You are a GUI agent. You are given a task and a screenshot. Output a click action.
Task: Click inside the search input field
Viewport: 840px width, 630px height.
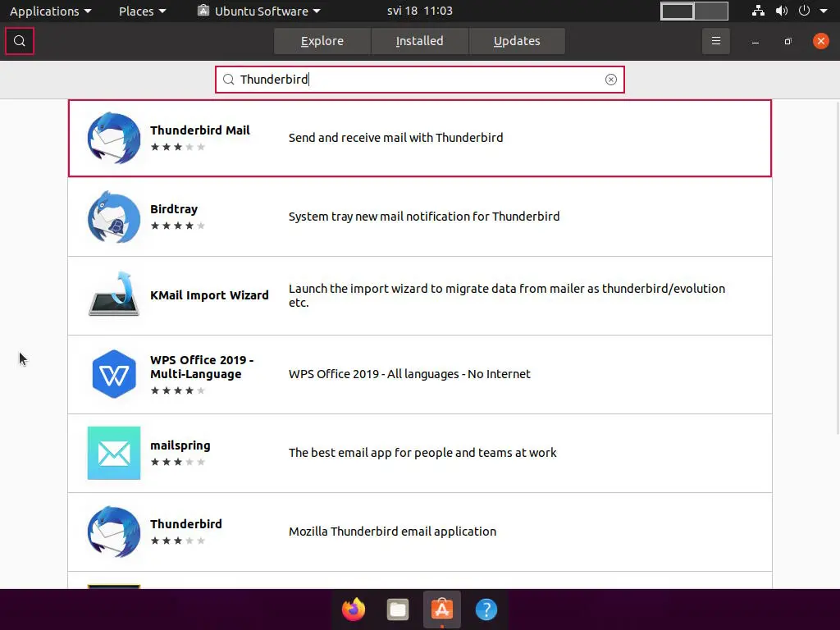[x=418, y=80]
